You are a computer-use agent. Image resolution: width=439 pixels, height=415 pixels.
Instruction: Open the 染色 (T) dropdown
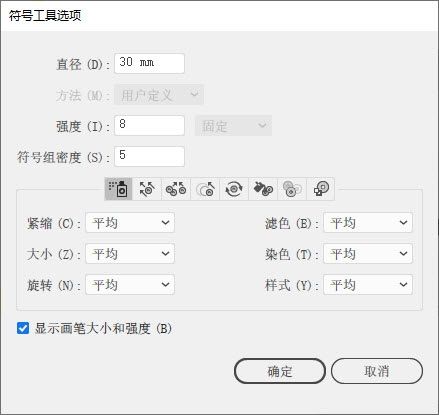(368, 254)
